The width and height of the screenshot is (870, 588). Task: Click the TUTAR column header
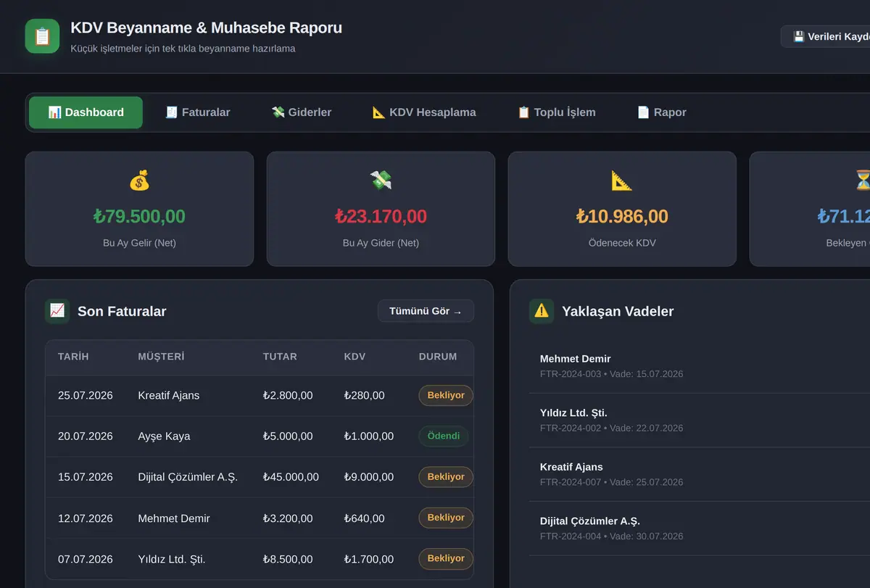(x=280, y=357)
